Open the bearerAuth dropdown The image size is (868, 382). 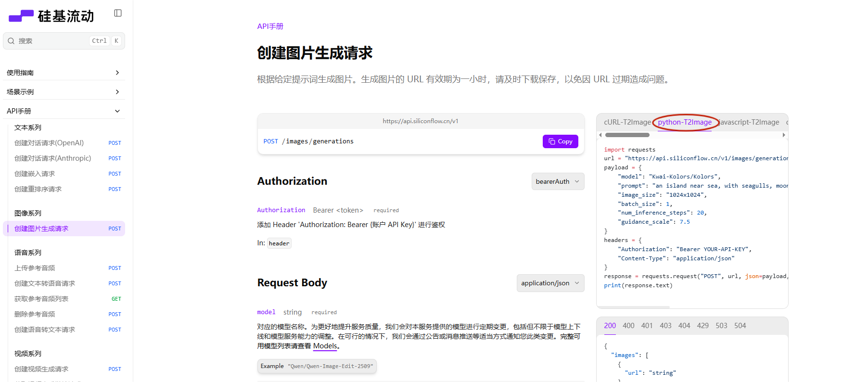(x=558, y=181)
